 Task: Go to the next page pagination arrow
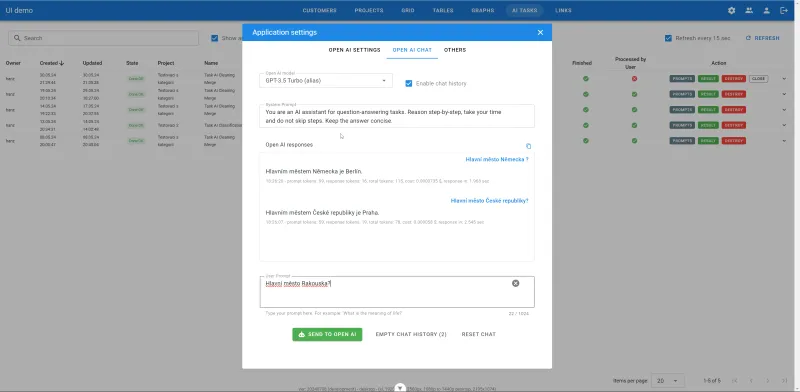(767, 381)
